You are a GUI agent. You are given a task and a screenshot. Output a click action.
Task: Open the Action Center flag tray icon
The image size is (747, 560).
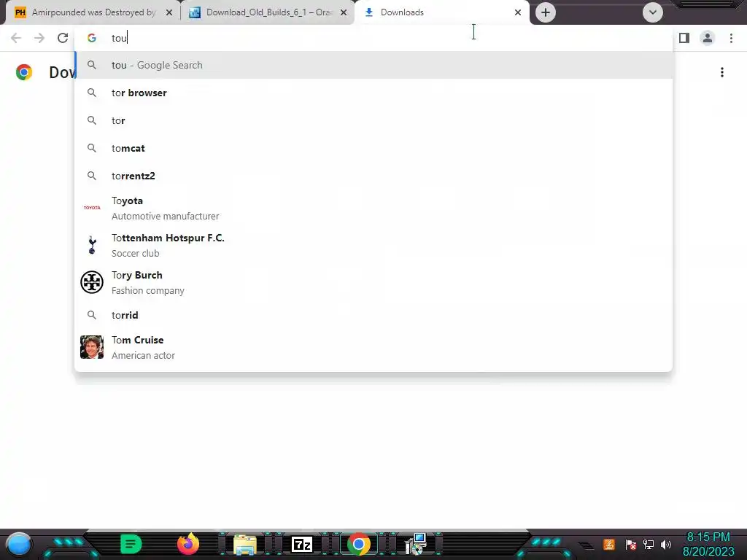click(x=630, y=544)
